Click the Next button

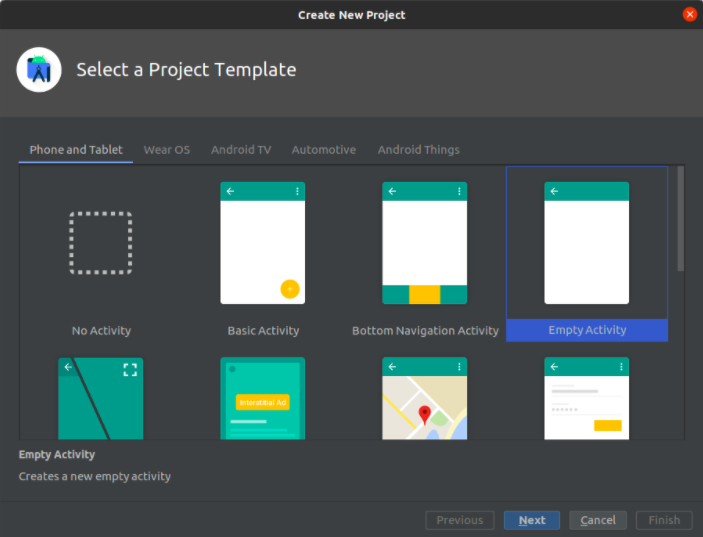click(x=532, y=520)
